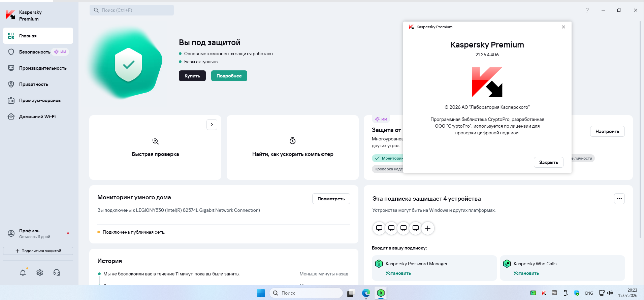644x300 pixels.
Task: Select Приватность in the sidebar
Action: click(38, 84)
